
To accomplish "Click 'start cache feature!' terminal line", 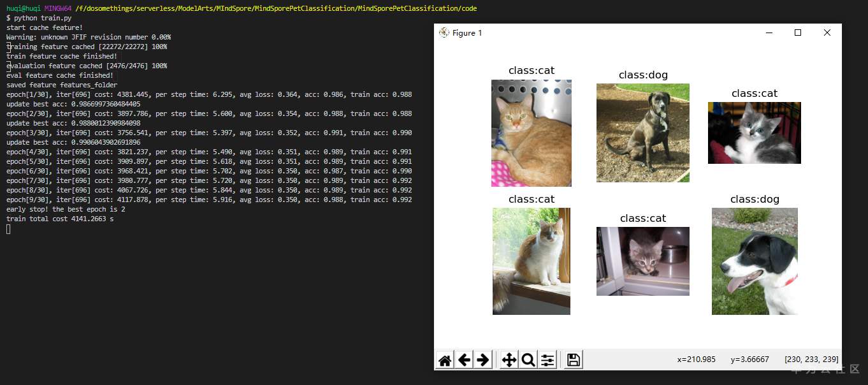I will pyautogui.click(x=45, y=27).
